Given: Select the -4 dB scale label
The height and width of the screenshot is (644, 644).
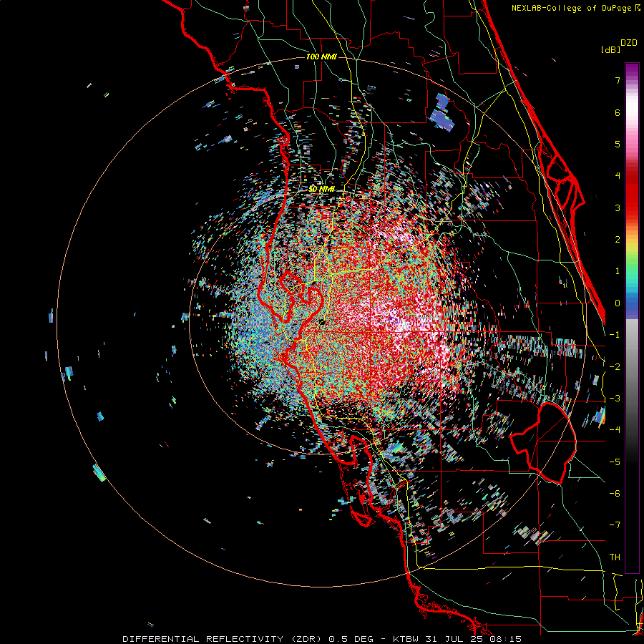Looking at the screenshot, I should click(x=615, y=430).
